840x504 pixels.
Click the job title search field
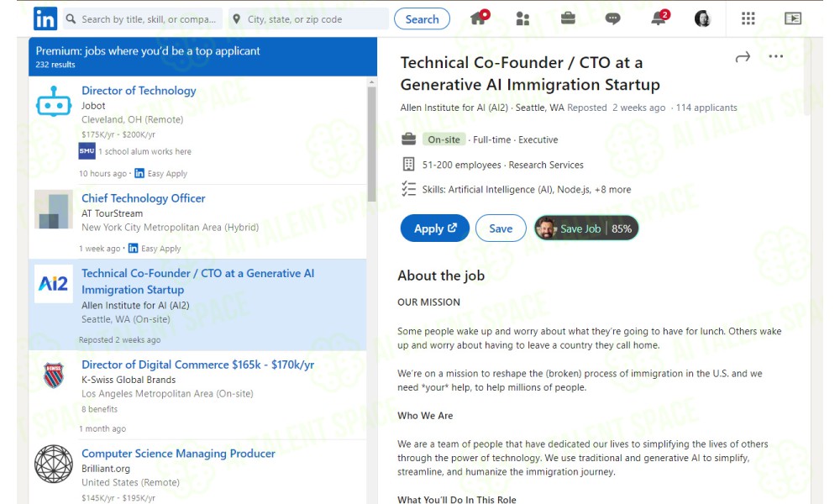[143, 19]
